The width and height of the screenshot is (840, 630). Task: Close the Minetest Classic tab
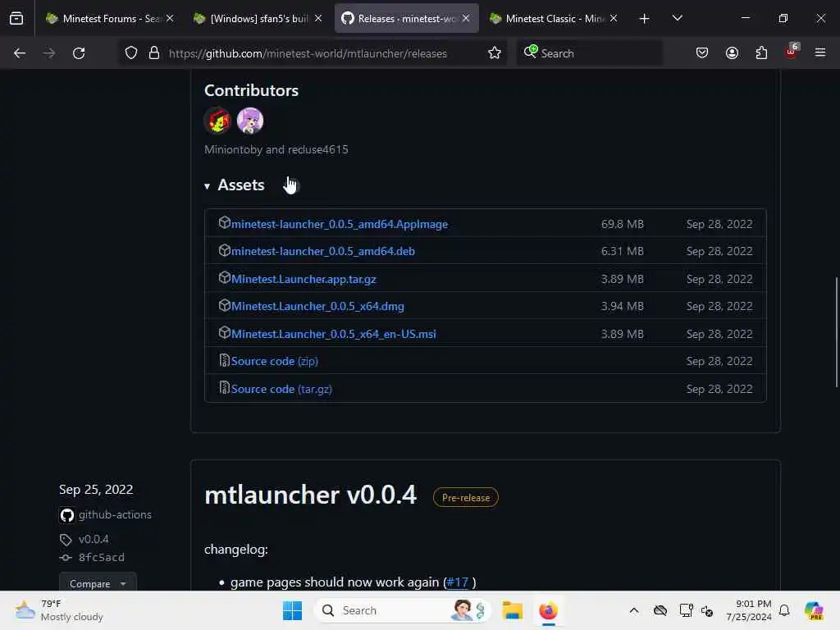pyautogui.click(x=614, y=18)
